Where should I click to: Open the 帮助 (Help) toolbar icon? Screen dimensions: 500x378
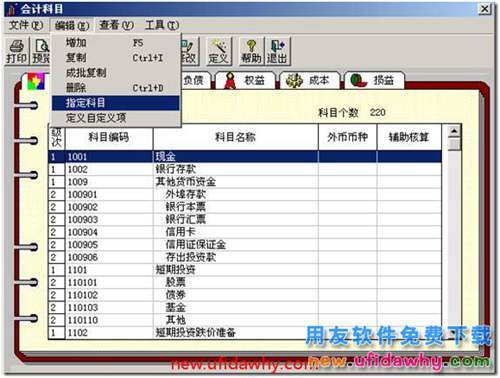click(251, 52)
